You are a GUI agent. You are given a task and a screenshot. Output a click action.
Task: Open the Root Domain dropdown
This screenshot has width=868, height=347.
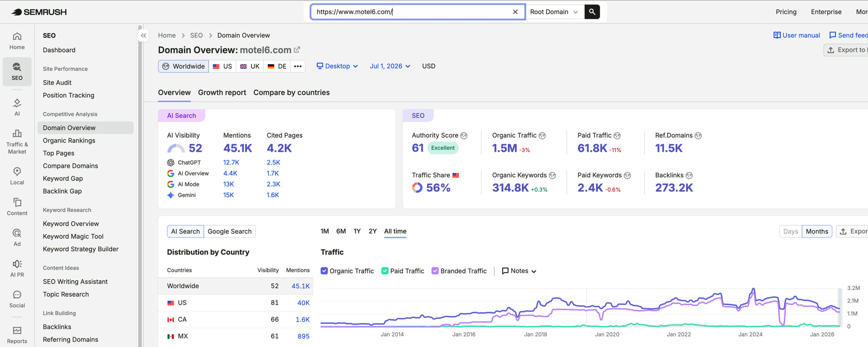pyautogui.click(x=554, y=12)
